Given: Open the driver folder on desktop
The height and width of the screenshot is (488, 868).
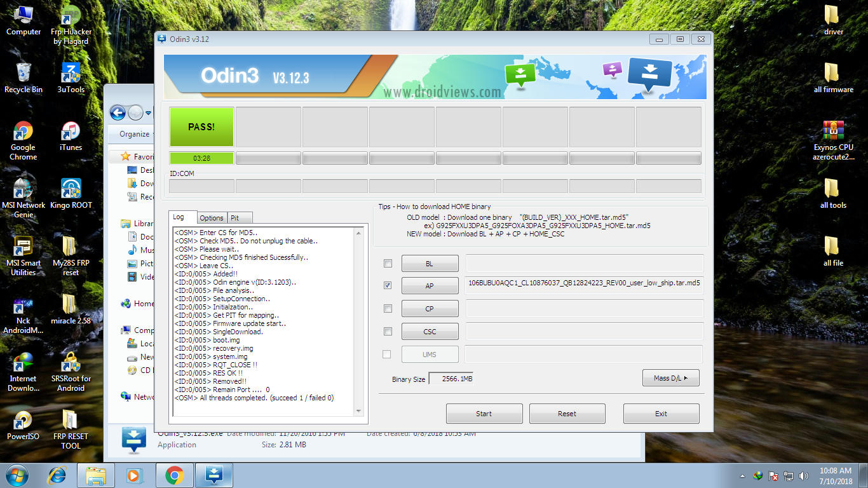Looking at the screenshot, I should 833,20.
